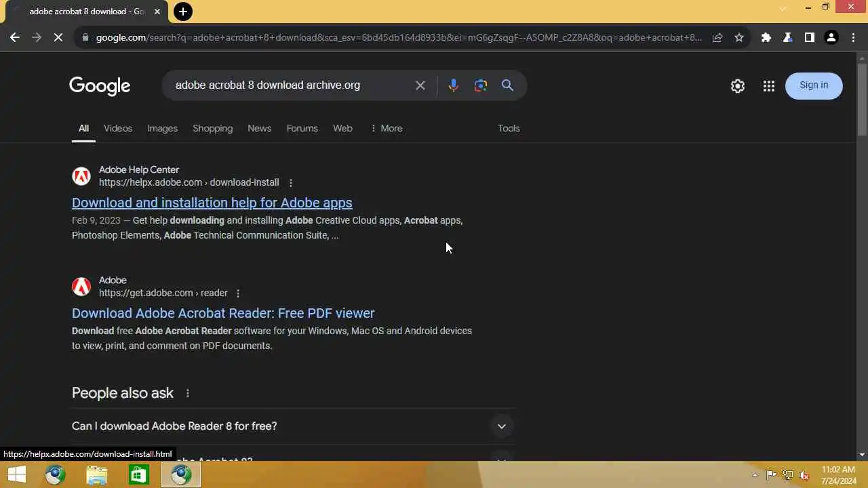Bookmark this page with the star icon
The width and height of the screenshot is (868, 488).
(x=739, y=38)
